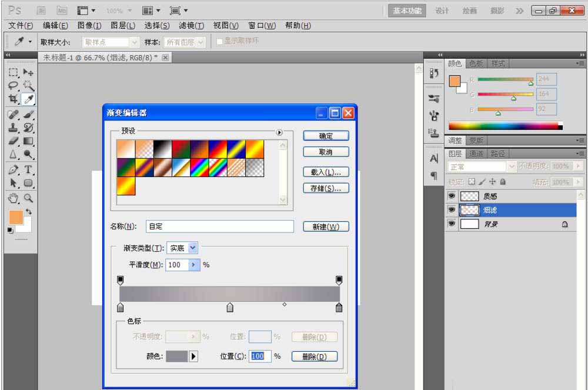Select the Dodge tool
The image size is (588, 390).
[x=28, y=155]
